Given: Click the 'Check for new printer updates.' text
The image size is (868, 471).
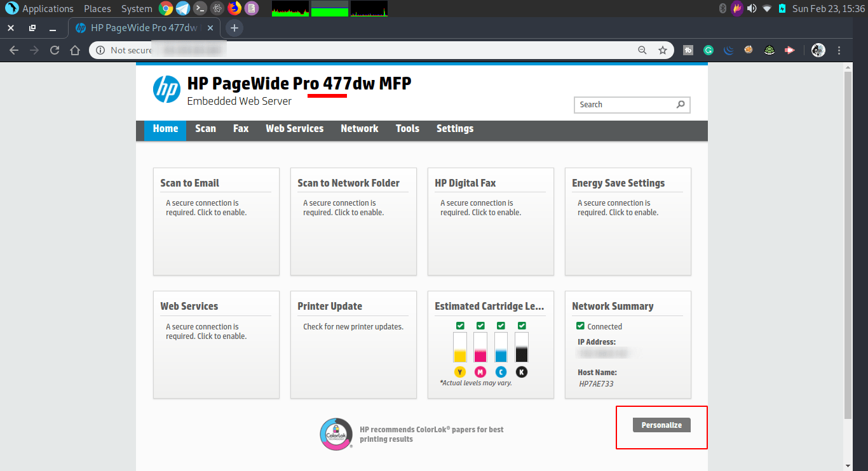Looking at the screenshot, I should pos(353,327).
